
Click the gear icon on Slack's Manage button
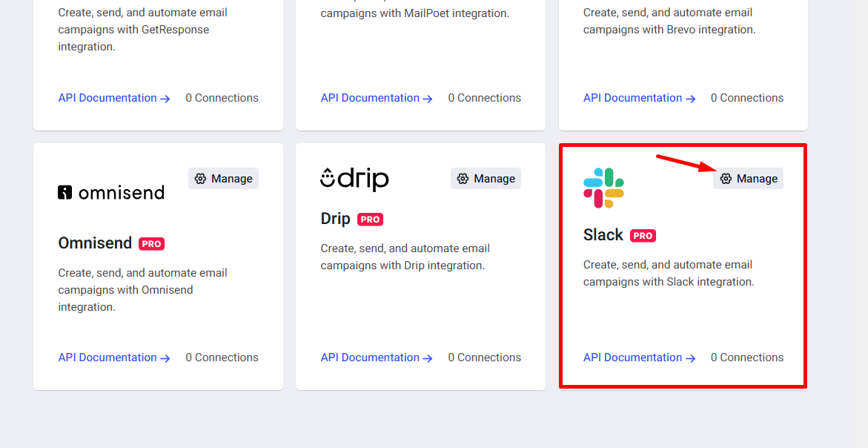click(x=724, y=178)
